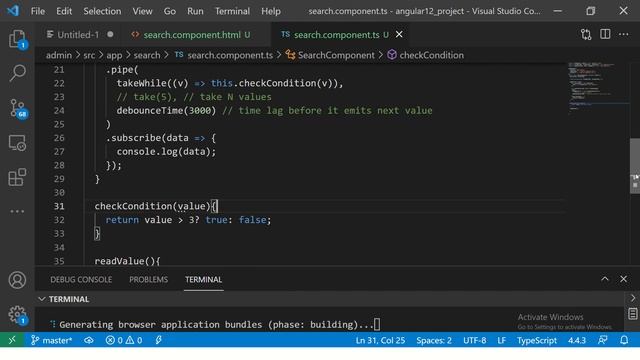Open the Edit menu

click(x=64, y=11)
